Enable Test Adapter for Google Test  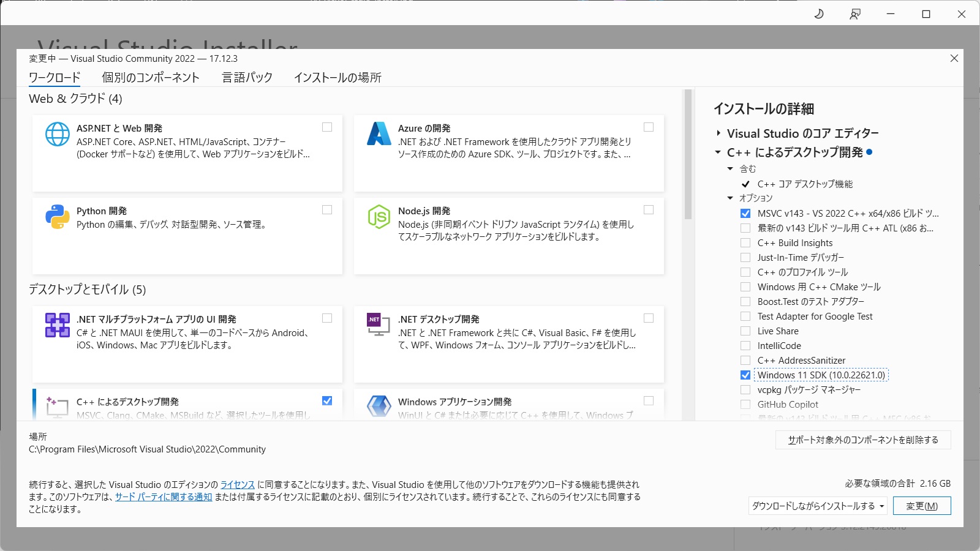point(745,317)
